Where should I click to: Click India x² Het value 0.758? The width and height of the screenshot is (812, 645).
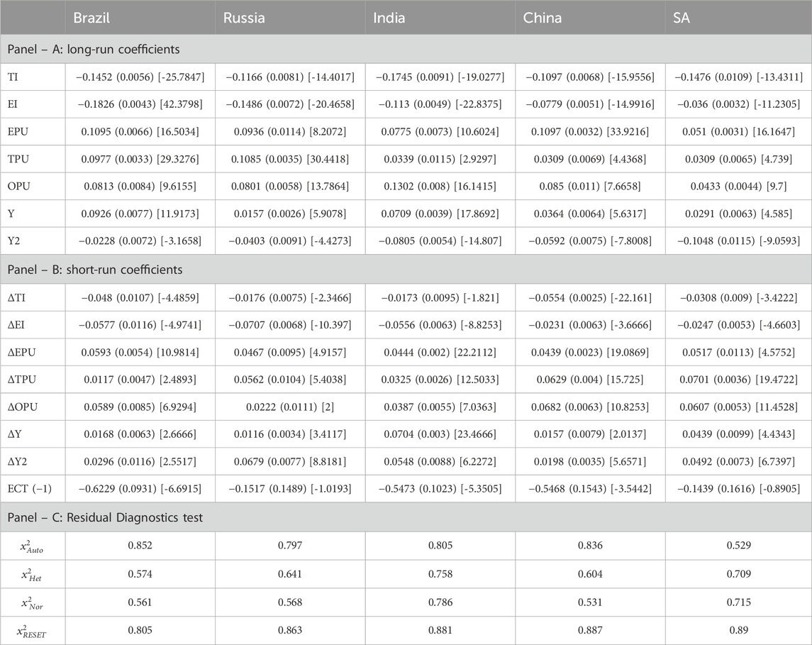click(x=440, y=573)
